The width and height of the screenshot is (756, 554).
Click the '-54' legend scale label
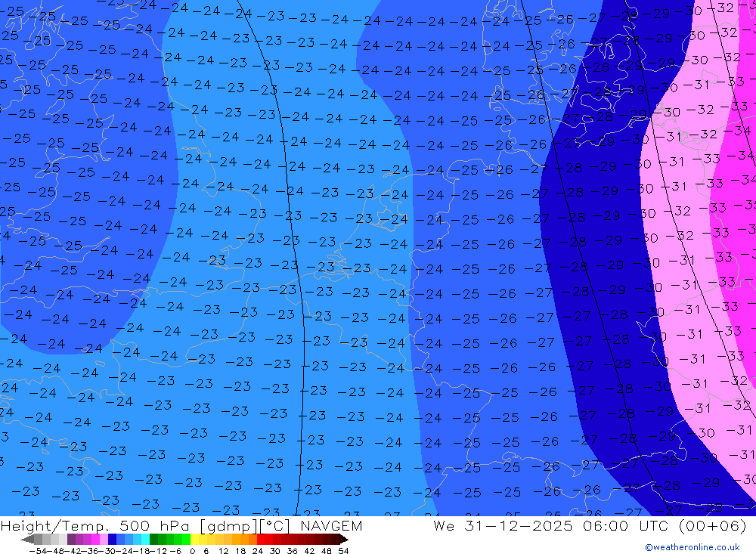coord(38,550)
